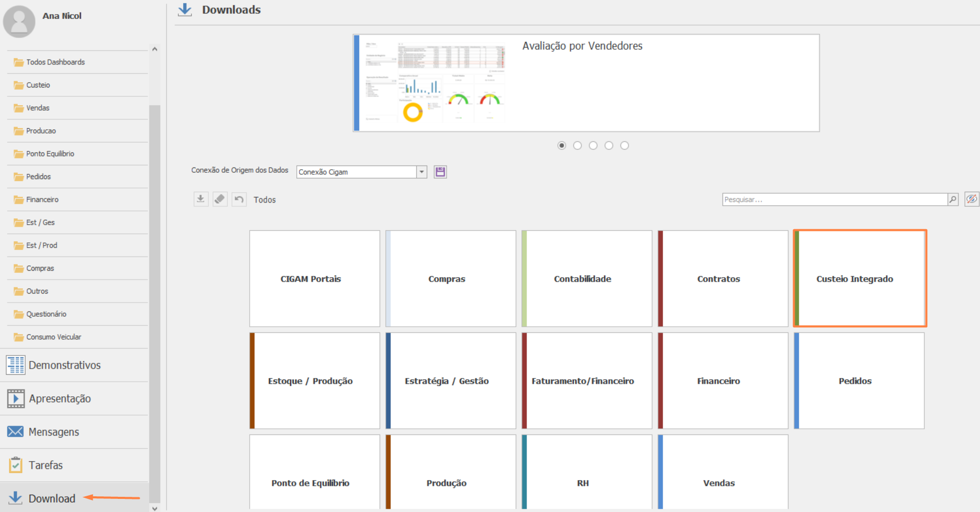Open the Compras download tile
This screenshot has height=512, width=980.
coord(451,279)
